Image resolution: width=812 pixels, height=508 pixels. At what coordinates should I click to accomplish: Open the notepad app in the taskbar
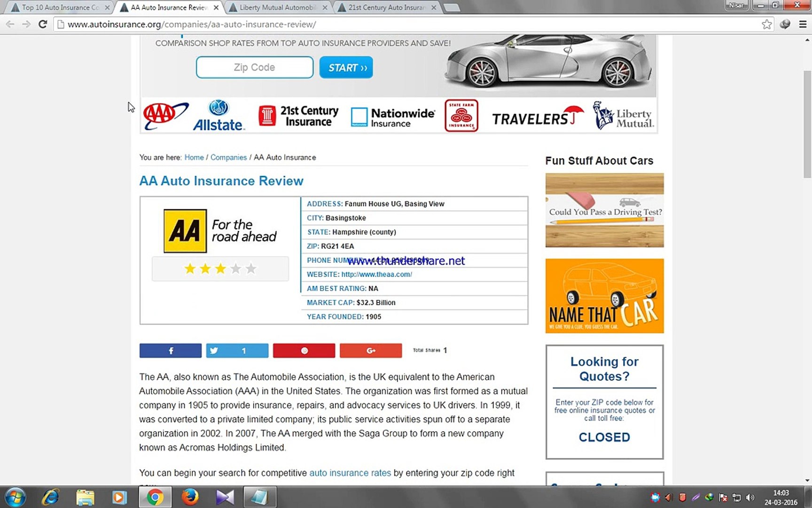[259, 497]
